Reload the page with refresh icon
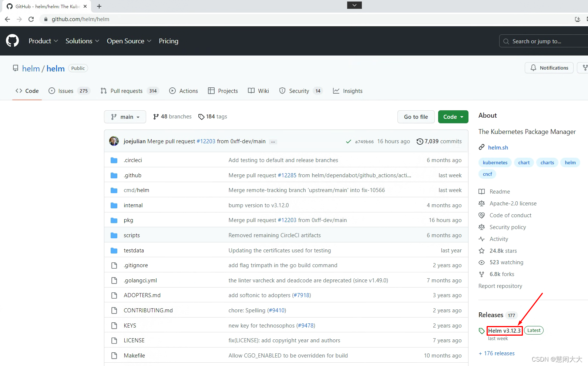 31,19
